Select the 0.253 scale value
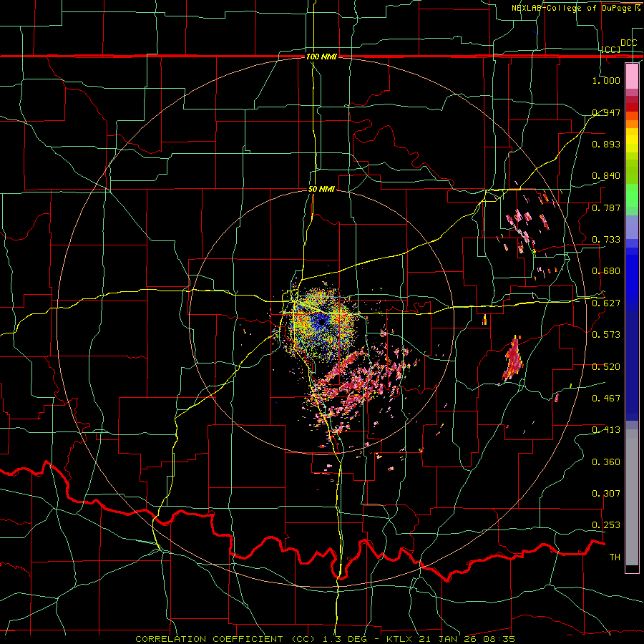Image resolution: width=644 pixels, height=644 pixels. [606, 525]
